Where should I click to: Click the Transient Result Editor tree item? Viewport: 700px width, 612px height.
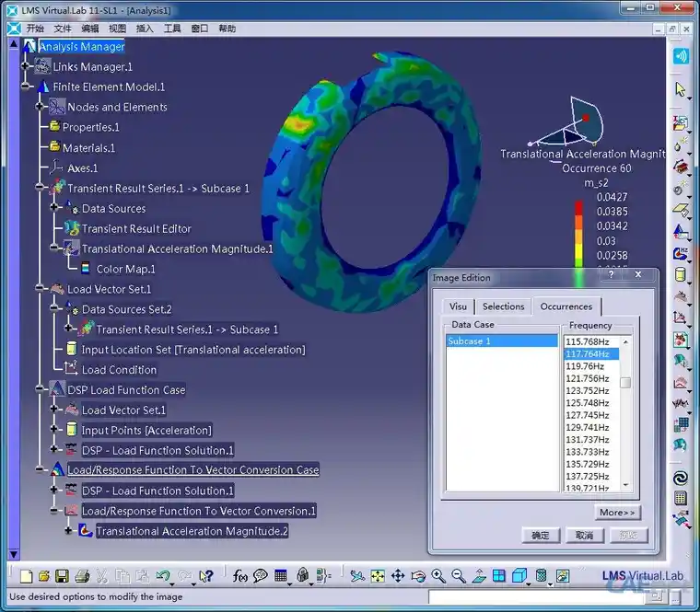tap(136, 229)
